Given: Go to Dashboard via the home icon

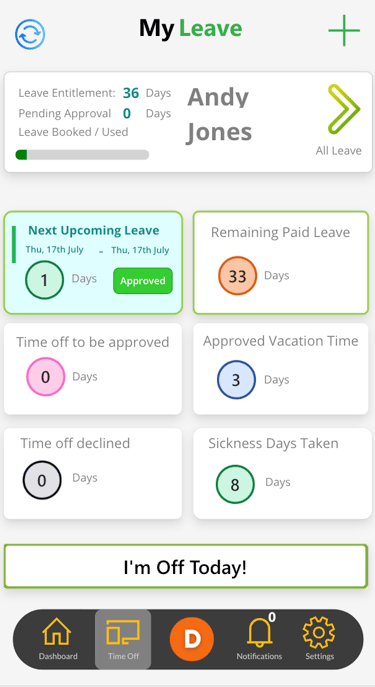Looking at the screenshot, I should pyautogui.click(x=57, y=631).
